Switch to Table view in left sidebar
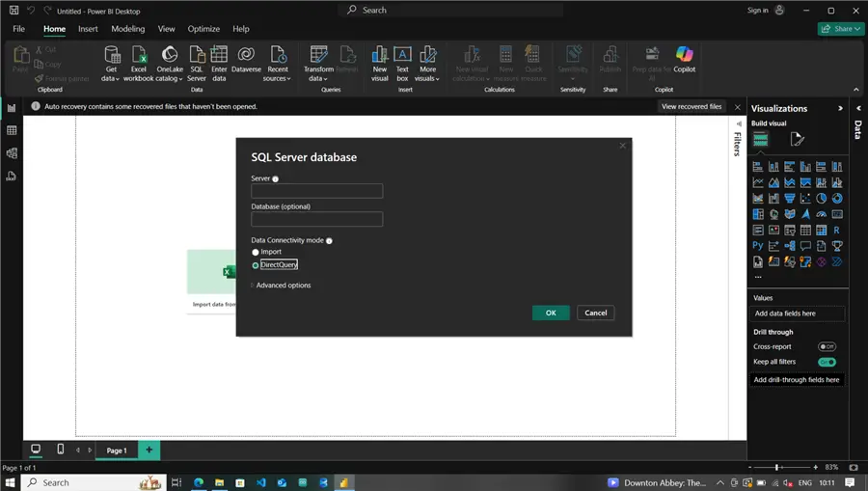 [x=12, y=130]
